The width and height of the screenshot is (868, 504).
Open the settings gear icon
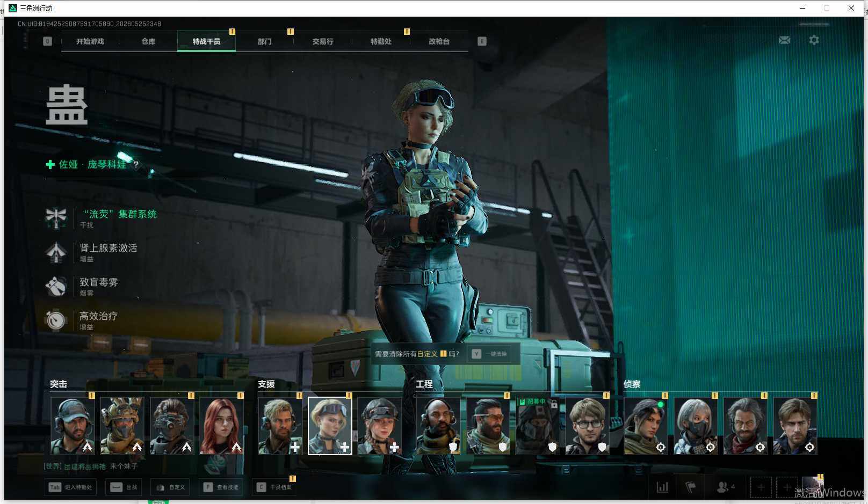point(814,40)
